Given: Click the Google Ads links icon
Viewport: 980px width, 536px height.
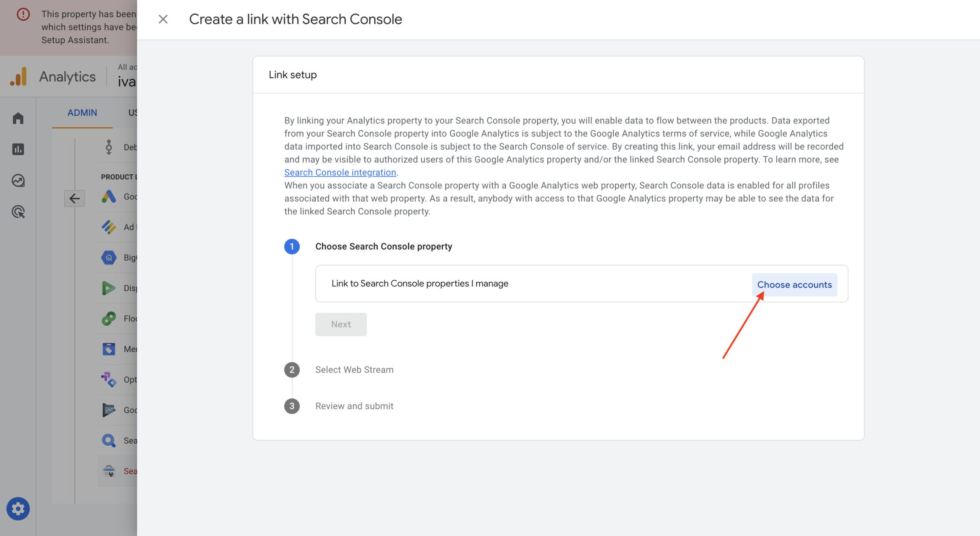Looking at the screenshot, I should pyautogui.click(x=109, y=197).
